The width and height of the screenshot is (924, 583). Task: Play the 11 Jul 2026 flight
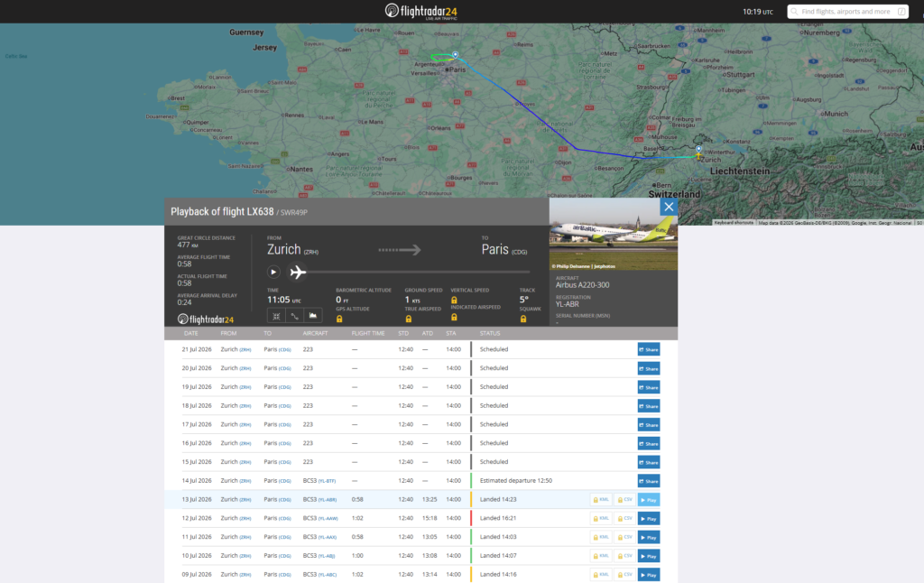[648, 537]
